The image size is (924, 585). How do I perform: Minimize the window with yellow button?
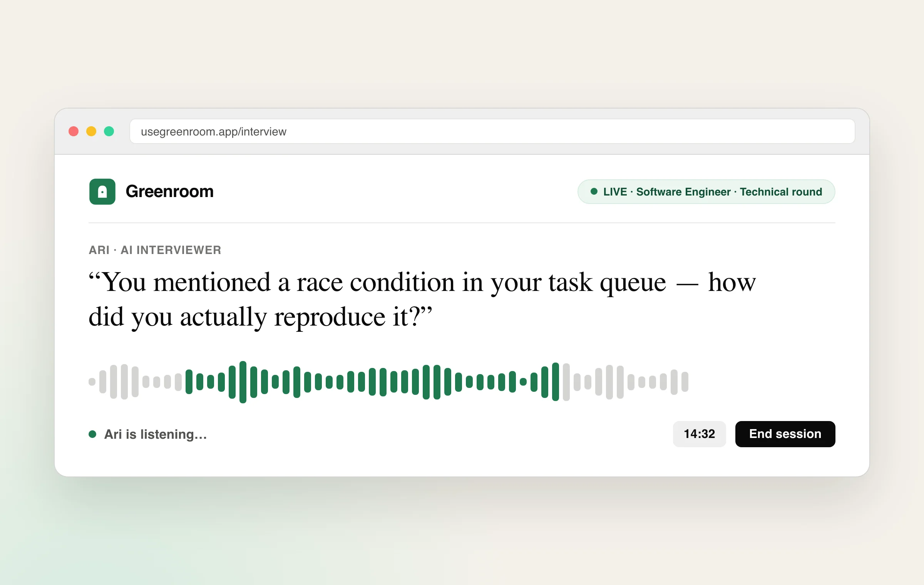pyautogui.click(x=91, y=131)
